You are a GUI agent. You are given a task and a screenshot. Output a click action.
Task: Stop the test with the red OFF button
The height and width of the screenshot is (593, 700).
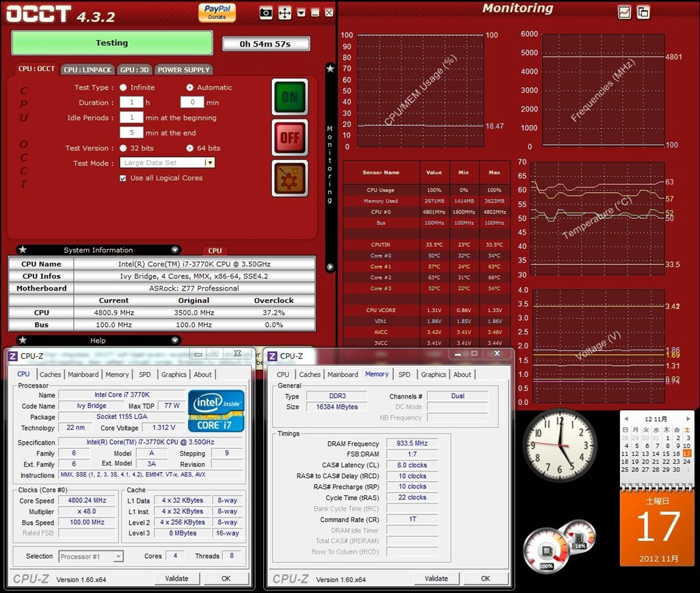290,137
